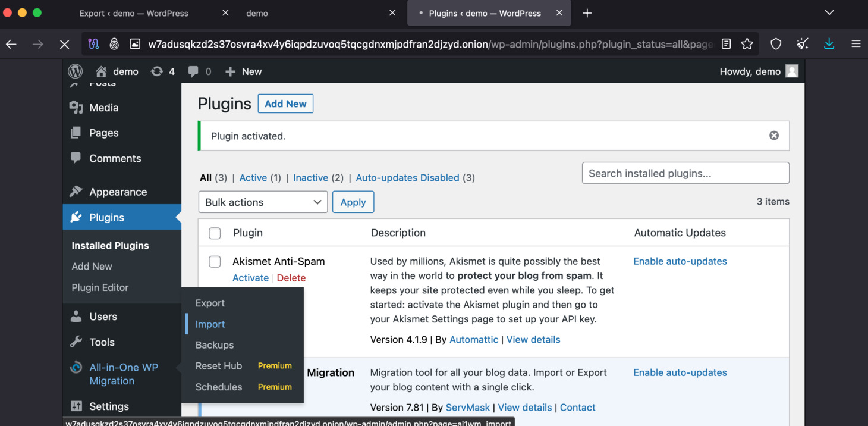This screenshot has width=868, height=426.
Task: Click the New Identity broom icon
Action: (x=803, y=44)
